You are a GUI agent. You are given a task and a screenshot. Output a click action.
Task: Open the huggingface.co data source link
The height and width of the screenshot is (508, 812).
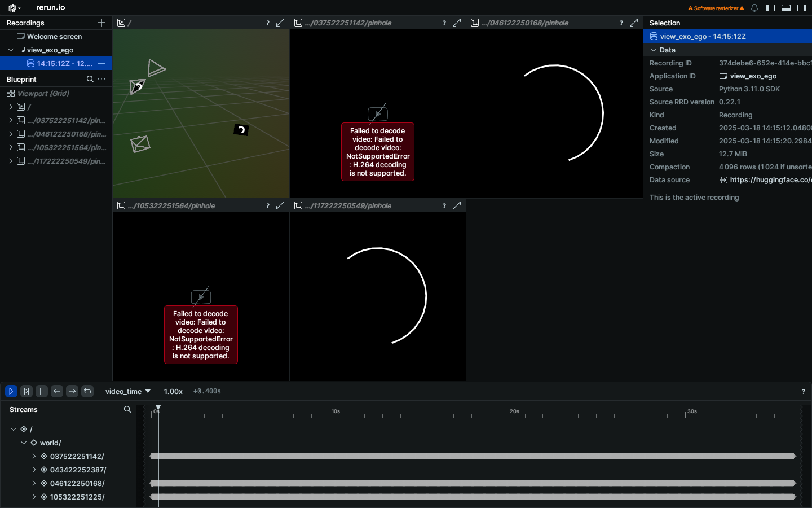click(765, 180)
